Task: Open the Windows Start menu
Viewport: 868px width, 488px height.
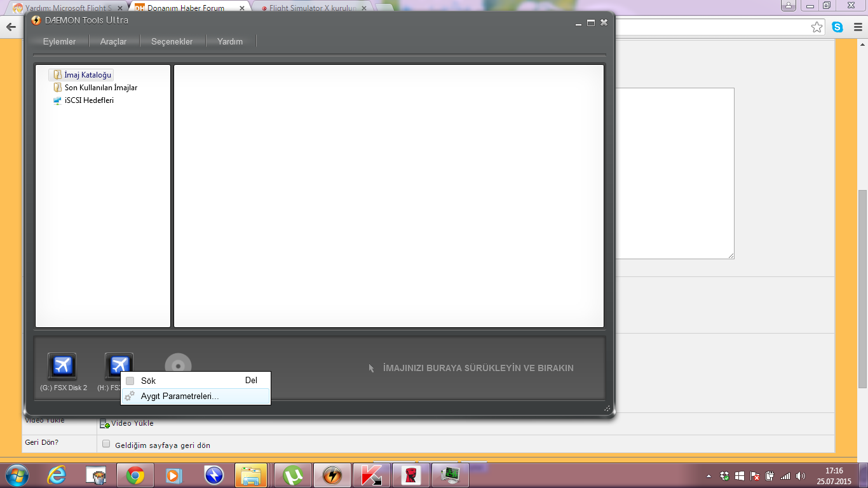Action: click(16, 475)
